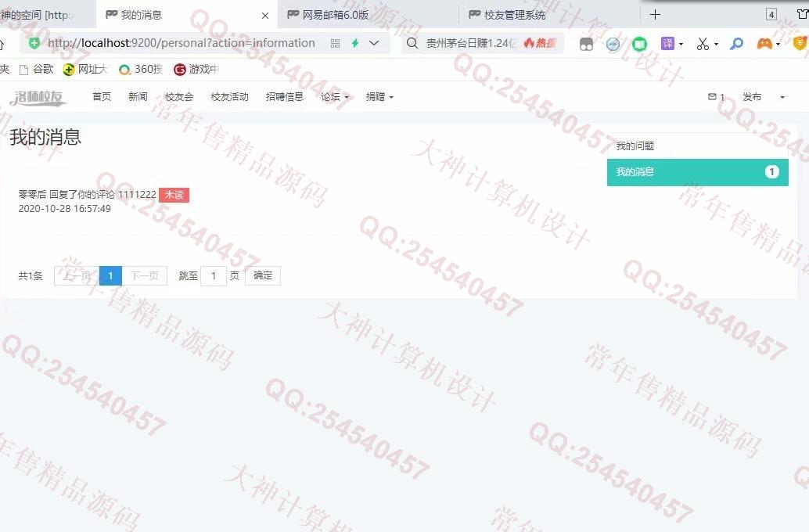
Task: Click the search magnifier icon in search box
Action: 412,43
